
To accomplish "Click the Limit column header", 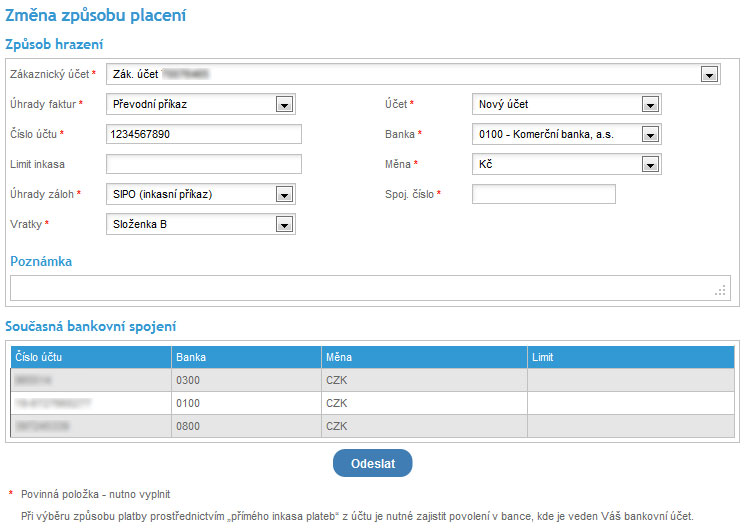I will tap(630, 357).
